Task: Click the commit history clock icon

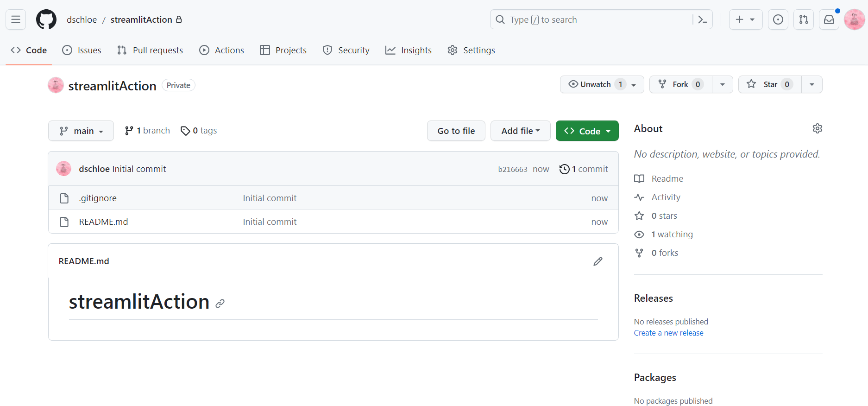Action: point(564,169)
